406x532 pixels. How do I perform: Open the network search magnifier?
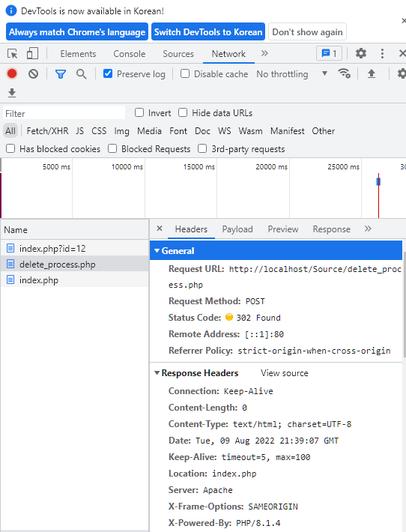click(81, 73)
